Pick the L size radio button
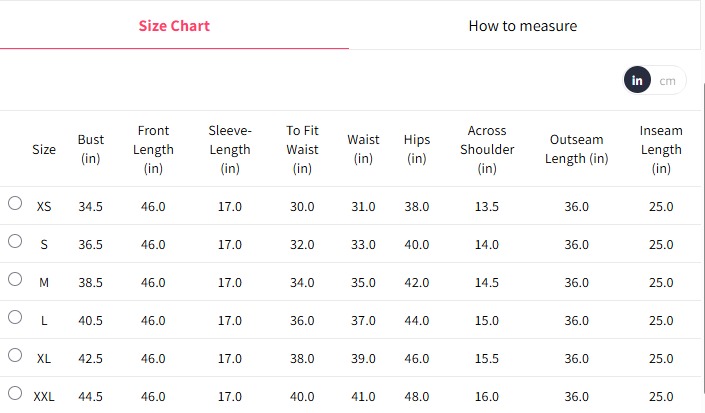705x413 pixels. pyautogui.click(x=15, y=317)
